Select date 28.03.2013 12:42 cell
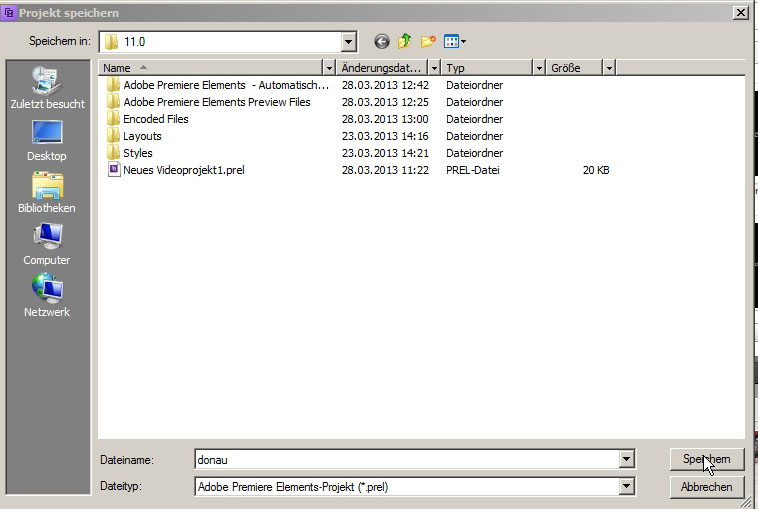Screen dimensions: 758x509 point(385,85)
